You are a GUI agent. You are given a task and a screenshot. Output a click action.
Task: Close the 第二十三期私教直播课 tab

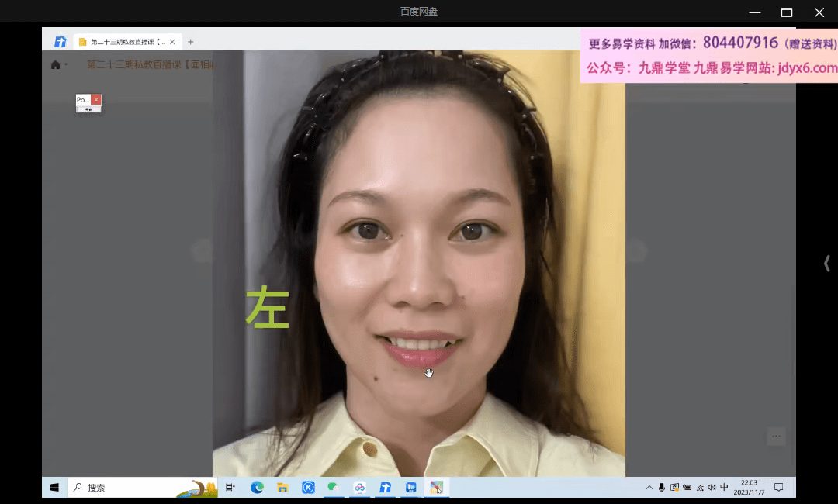click(x=172, y=42)
